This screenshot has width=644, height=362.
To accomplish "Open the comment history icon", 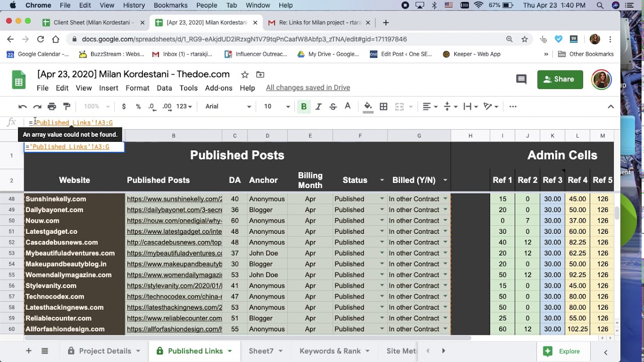I will pos(521,79).
